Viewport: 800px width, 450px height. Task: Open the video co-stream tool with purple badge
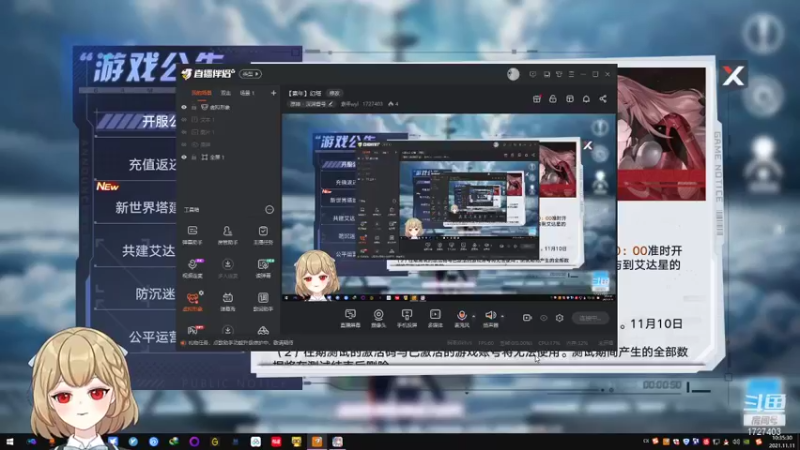coord(192,268)
